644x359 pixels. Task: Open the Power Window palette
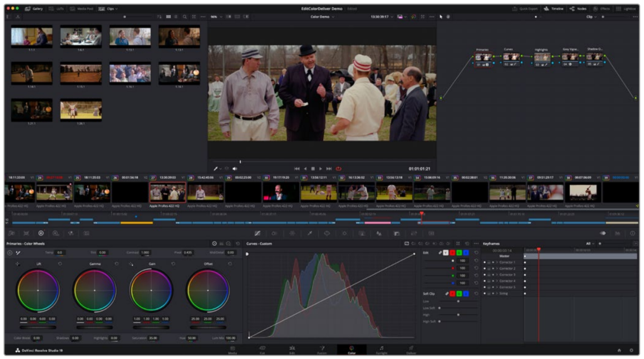[327, 233]
